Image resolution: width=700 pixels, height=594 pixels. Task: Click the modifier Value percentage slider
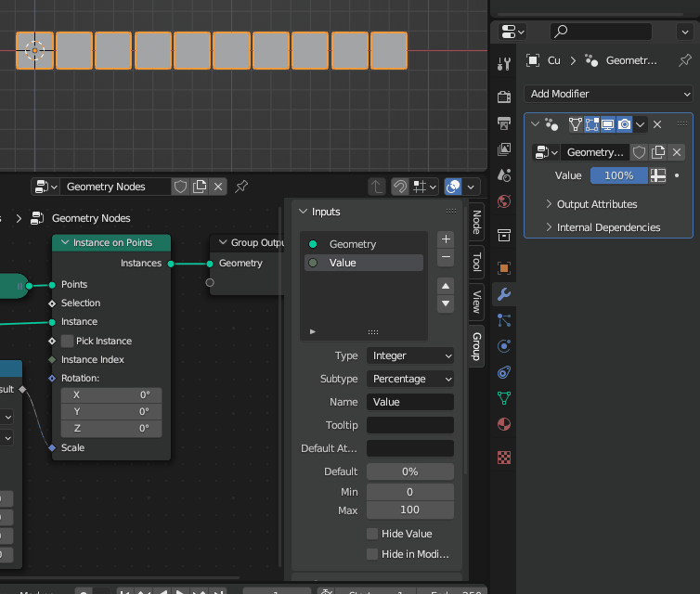(x=618, y=175)
